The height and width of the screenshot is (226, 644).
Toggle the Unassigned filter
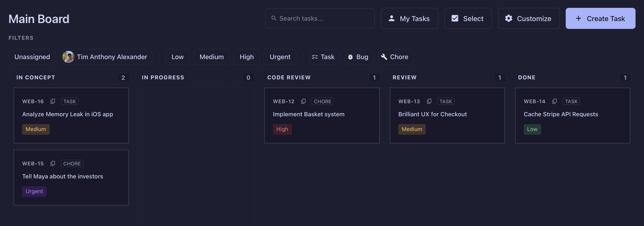click(32, 57)
